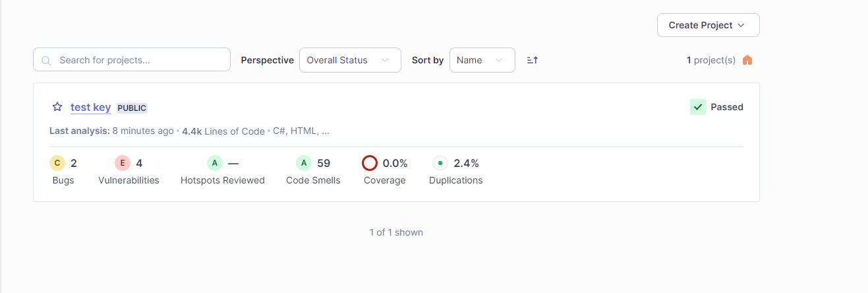Click the green Passed checkmark icon

[698, 107]
